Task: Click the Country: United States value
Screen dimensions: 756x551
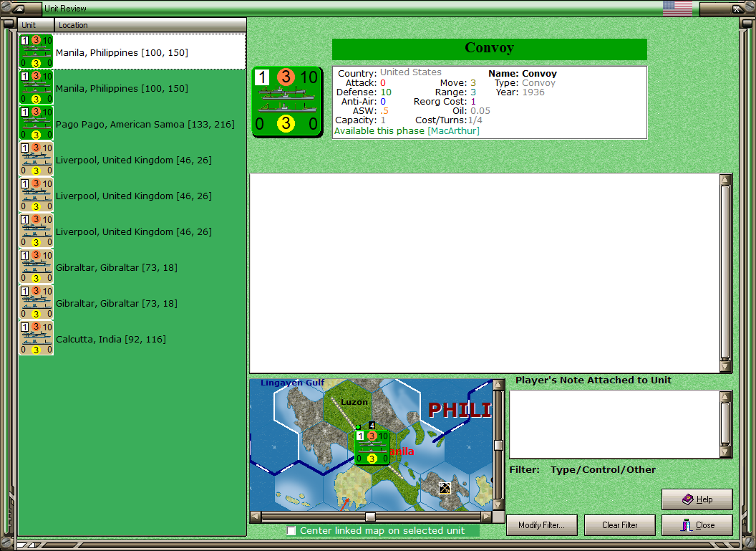Action: [411, 72]
